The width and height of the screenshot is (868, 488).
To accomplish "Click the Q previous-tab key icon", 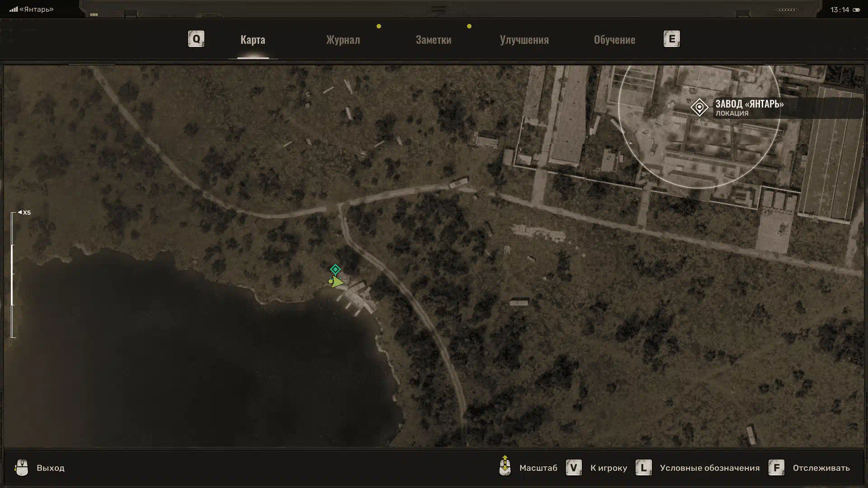I will point(196,39).
